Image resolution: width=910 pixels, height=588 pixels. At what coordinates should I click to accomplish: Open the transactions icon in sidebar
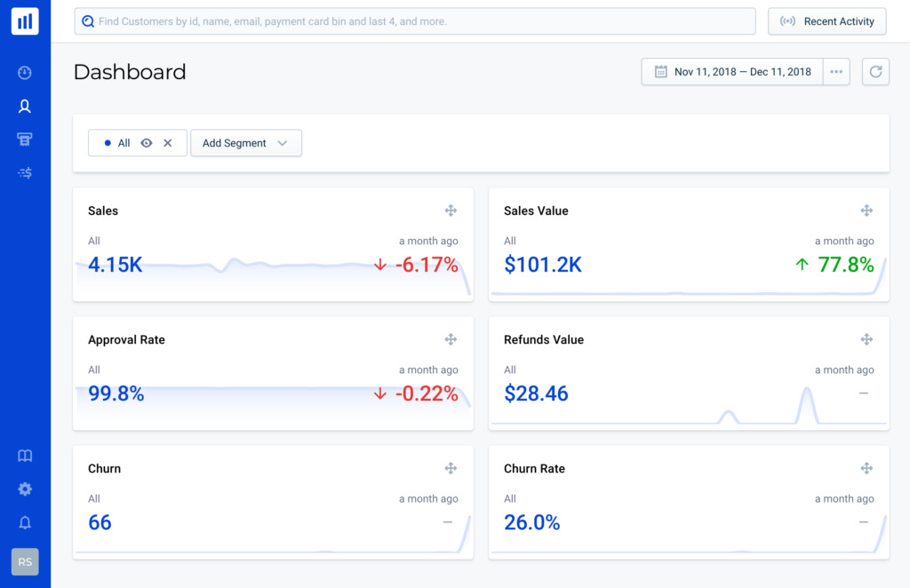click(x=25, y=173)
